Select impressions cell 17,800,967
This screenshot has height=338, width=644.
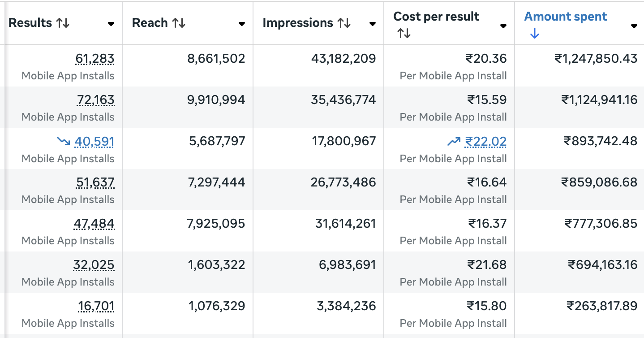[344, 142]
